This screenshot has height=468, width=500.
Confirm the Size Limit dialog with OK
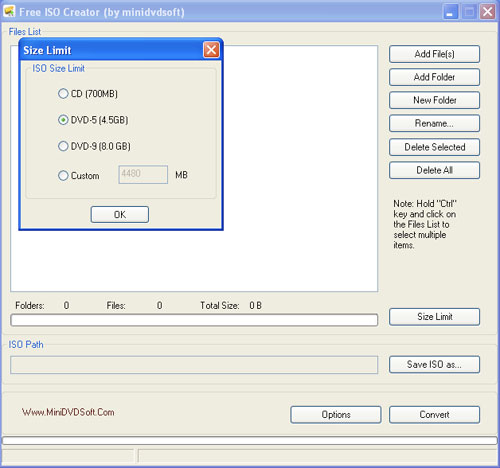[120, 214]
